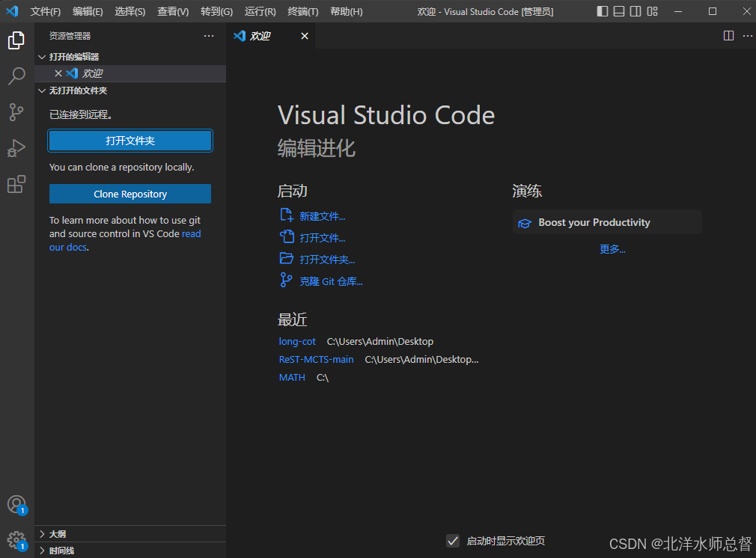
Task: Expand the 时间线 timeline section
Action: [x=42, y=551]
